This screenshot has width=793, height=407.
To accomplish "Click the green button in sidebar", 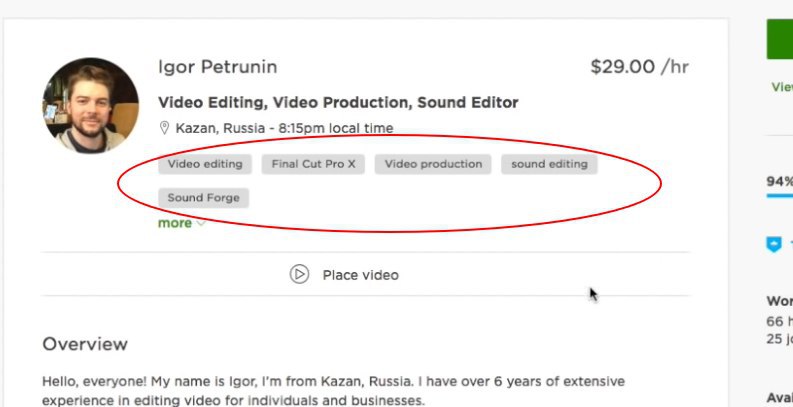I will [x=779, y=39].
